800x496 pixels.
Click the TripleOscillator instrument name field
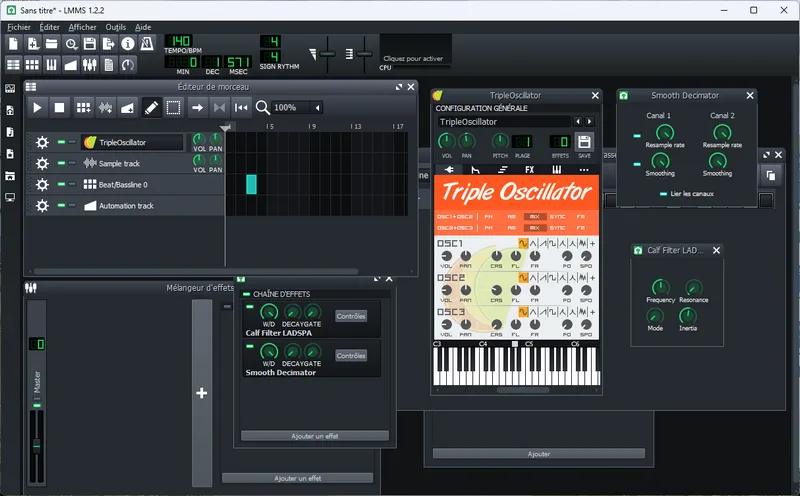504,121
